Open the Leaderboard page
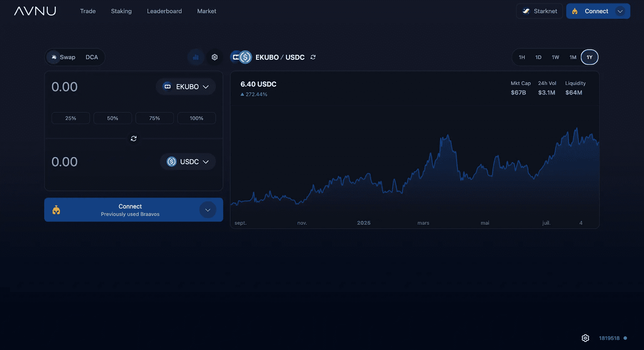 point(164,11)
